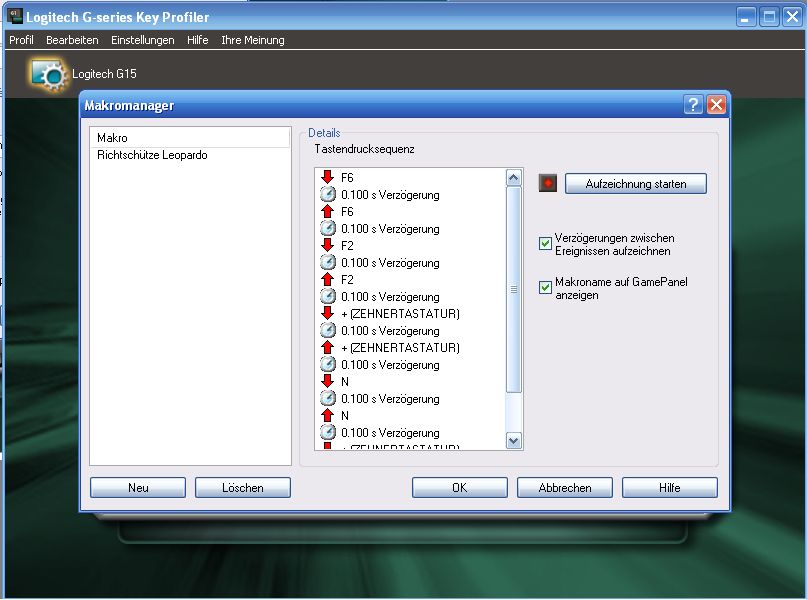807x600 pixels.
Task: Select Richtschütze Leopardo macro in list
Action: [152, 156]
